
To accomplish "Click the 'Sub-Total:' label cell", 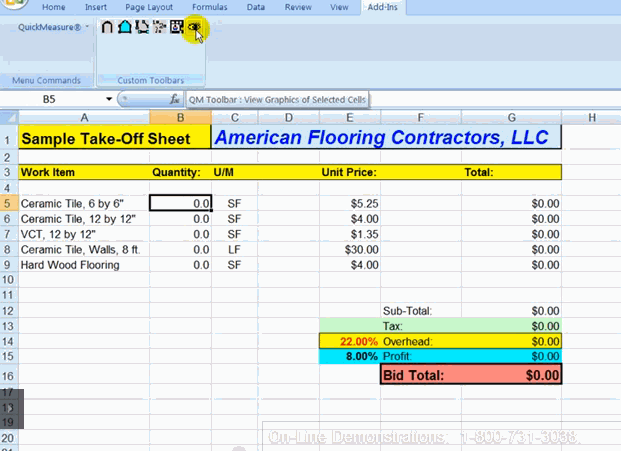I will pos(421,311).
